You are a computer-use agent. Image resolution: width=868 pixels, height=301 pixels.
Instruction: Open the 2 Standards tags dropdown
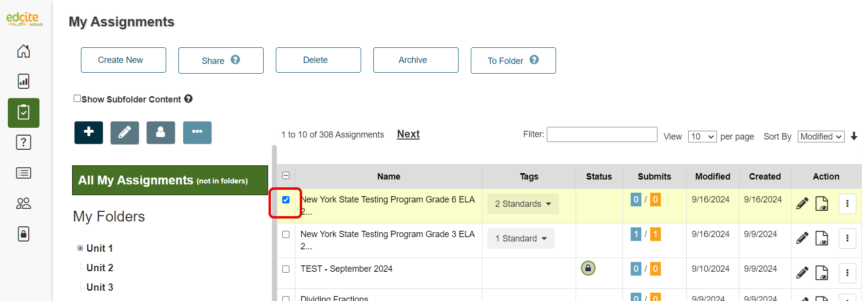pyautogui.click(x=523, y=204)
